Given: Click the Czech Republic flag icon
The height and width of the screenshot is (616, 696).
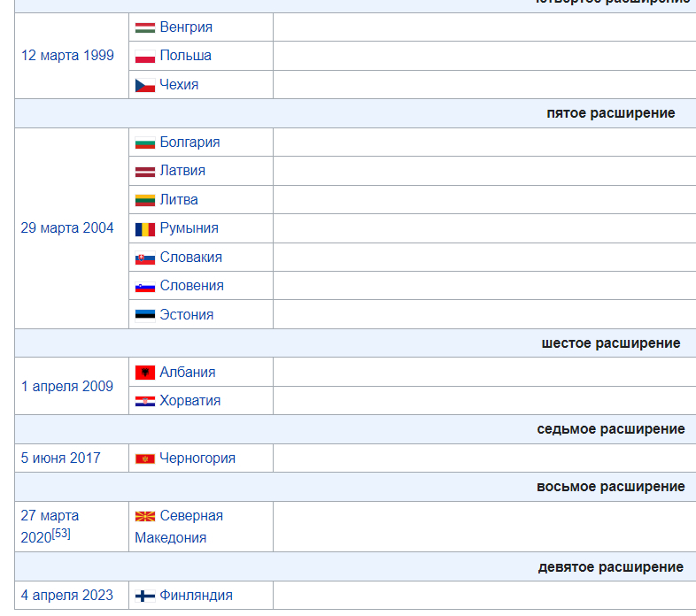Looking at the screenshot, I should point(145,85).
